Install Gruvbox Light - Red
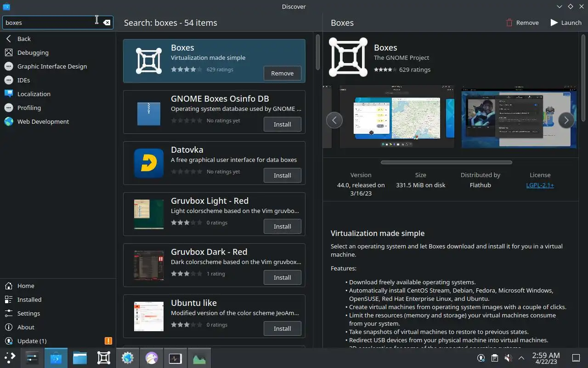Viewport: 588px width, 368px height. coord(282,226)
